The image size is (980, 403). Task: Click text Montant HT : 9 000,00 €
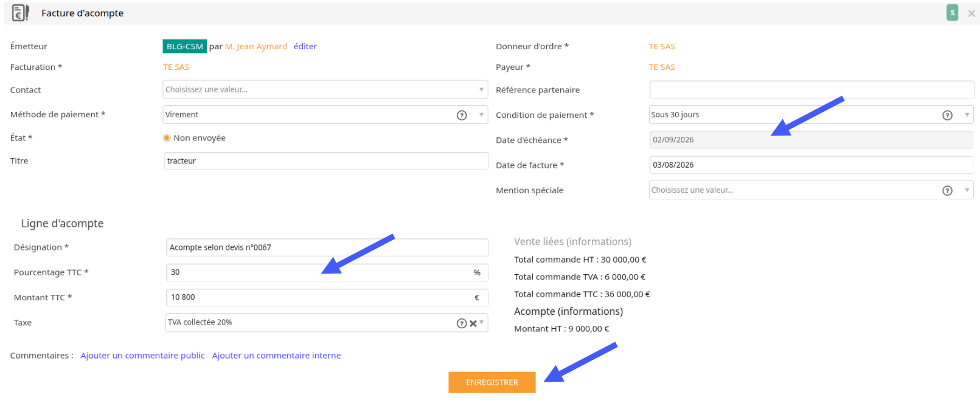tap(561, 329)
